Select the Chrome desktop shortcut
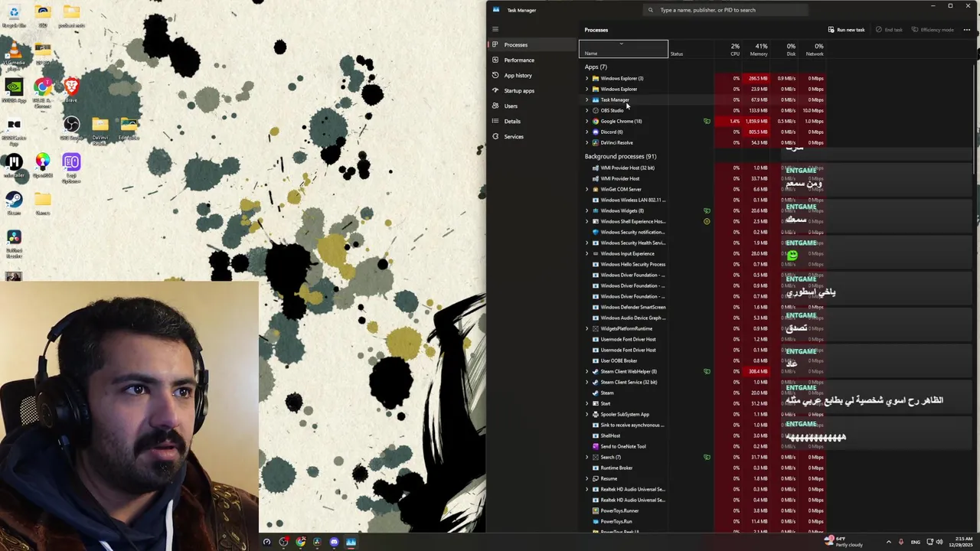The width and height of the screenshot is (980, 551). click(x=43, y=93)
